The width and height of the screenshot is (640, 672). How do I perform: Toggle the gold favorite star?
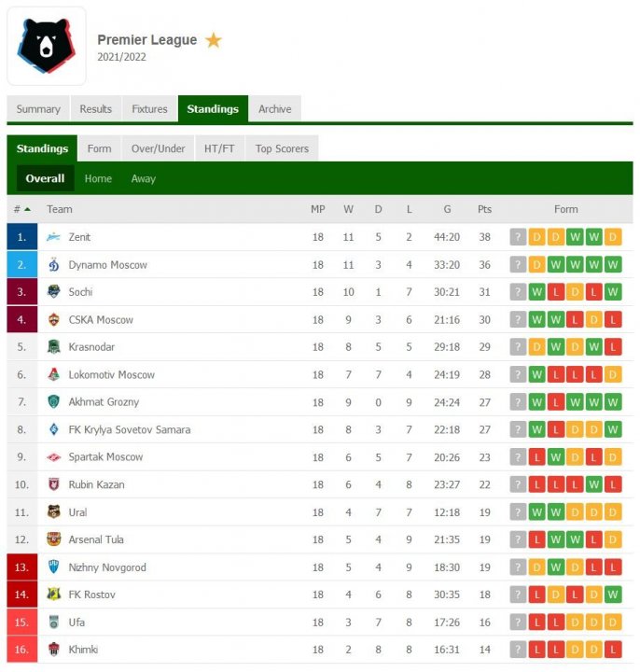(214, 40)
